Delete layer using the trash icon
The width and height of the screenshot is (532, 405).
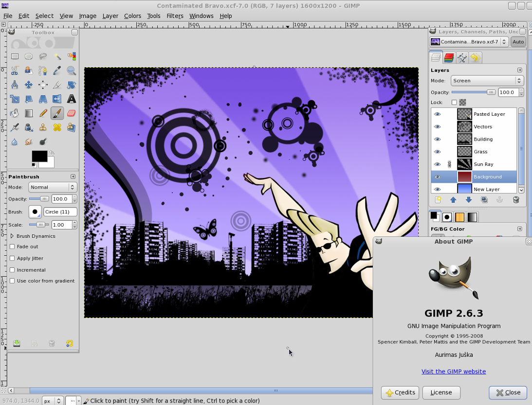pos(516,200)
